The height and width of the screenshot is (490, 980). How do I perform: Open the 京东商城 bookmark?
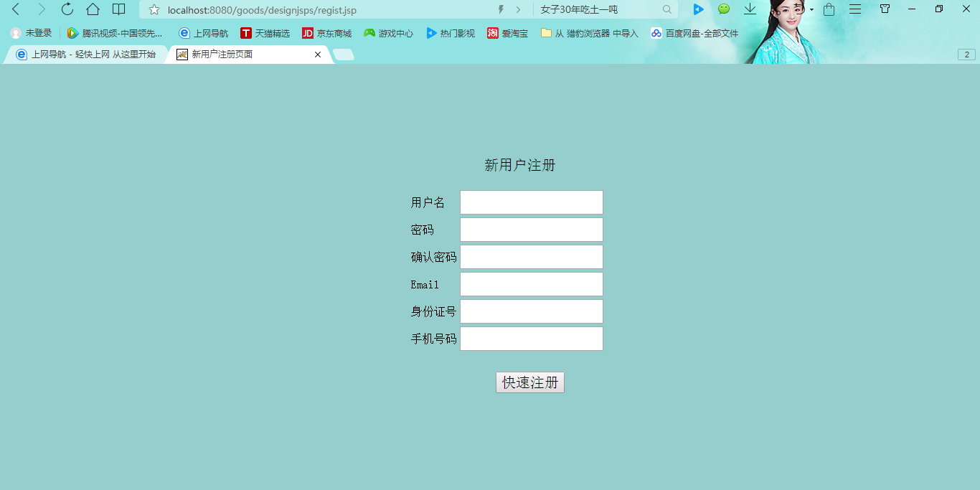(x=327, y=33)
